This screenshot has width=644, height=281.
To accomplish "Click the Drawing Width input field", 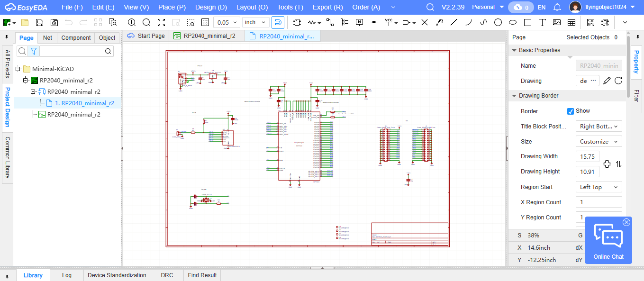I will click(587, 157).
